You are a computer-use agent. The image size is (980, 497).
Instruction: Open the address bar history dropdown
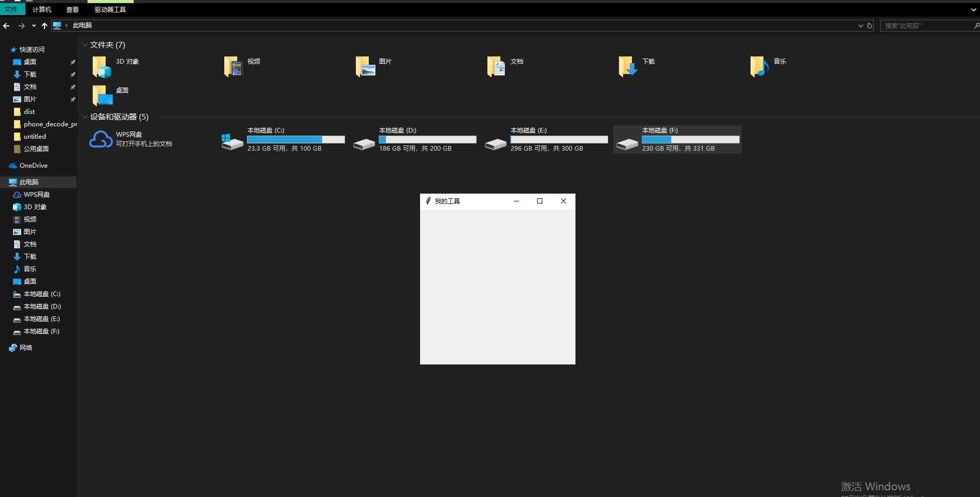tap(861, 25)
